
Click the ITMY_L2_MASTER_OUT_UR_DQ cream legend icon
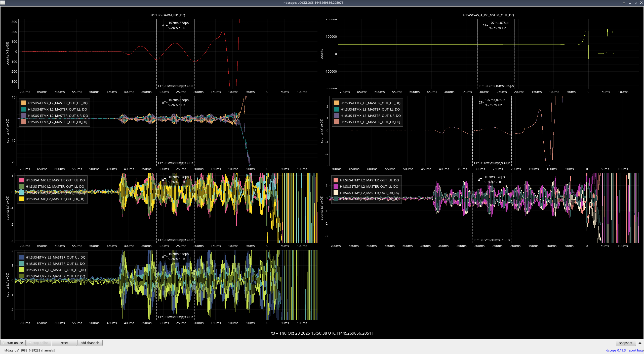(x=336, y=193)
